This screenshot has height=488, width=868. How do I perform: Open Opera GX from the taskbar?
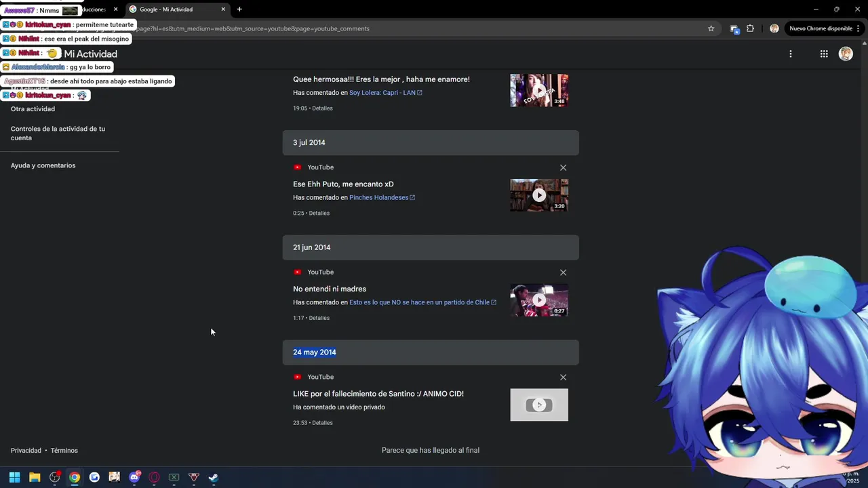coord(154,477)
